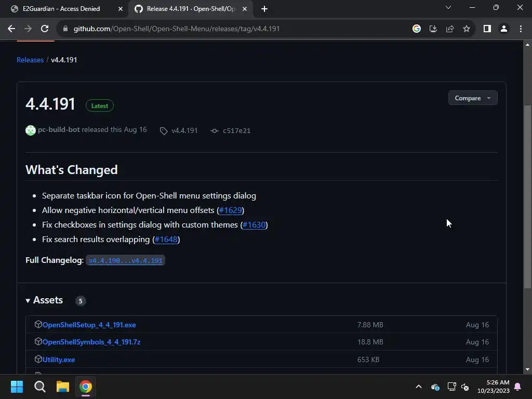The width and height of the screenshot is (532, 399).
Task: Open a new browser tab
Action: (x=264, y=9)
